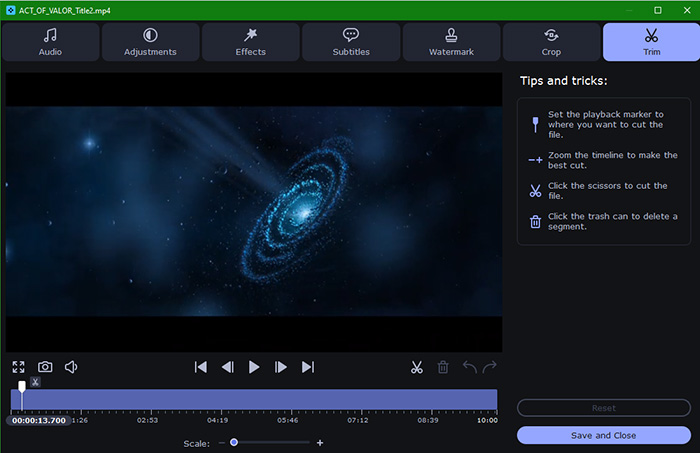Increase timeline scale with plus button

(320, 443)
